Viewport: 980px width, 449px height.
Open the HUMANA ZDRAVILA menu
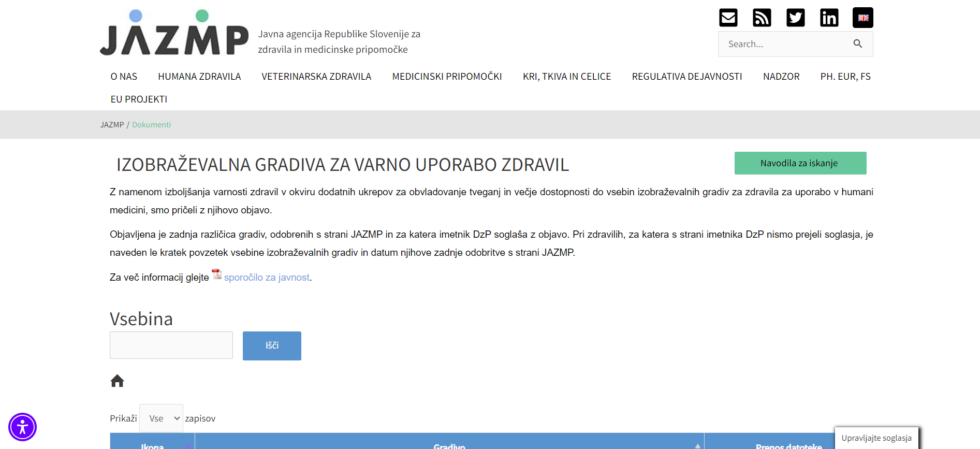click(x=199, y=77)
